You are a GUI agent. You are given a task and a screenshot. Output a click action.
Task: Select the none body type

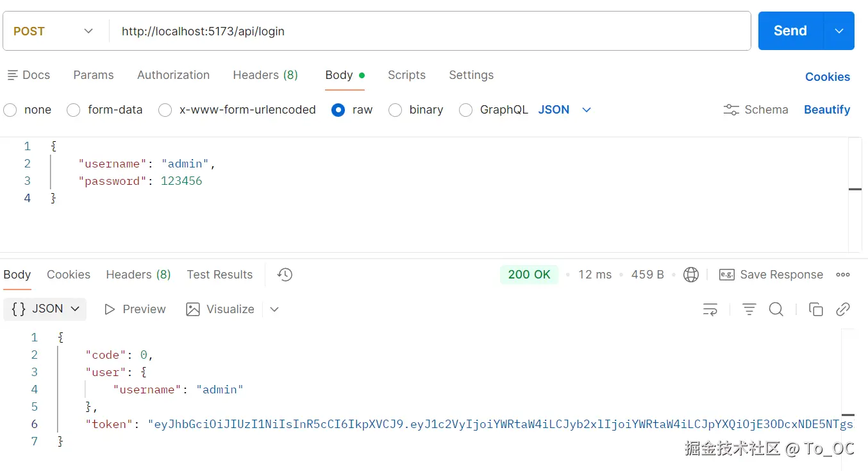28,110
